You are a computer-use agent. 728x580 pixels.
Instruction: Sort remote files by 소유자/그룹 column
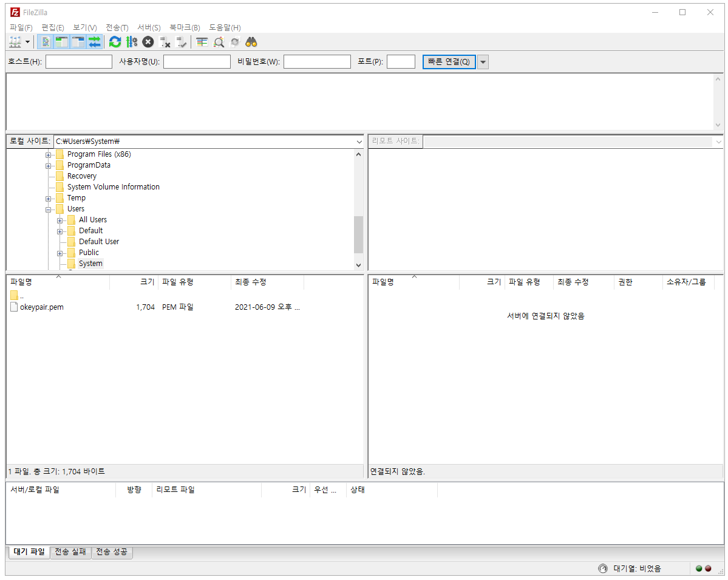[689, 282]
